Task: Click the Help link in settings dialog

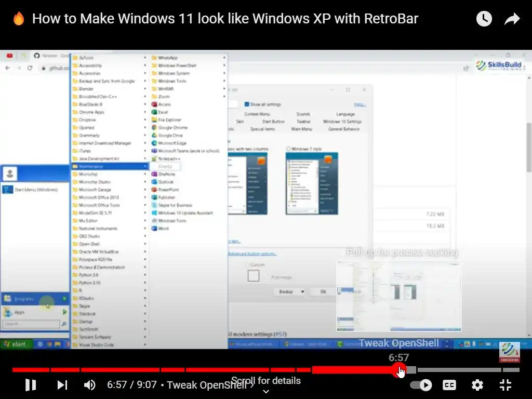Action: click(x=360, y=104)
